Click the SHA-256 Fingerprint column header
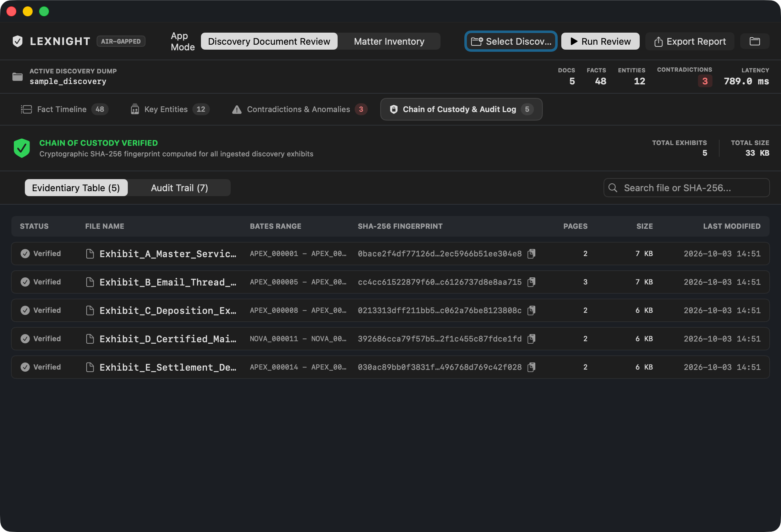Screen dimensions: 781x532 pos(400,226)
